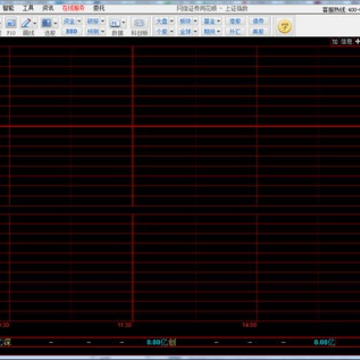The height and width of the screenshot is (360, 360).
Task: Open the 委托 menu
Action: (99, 8)
